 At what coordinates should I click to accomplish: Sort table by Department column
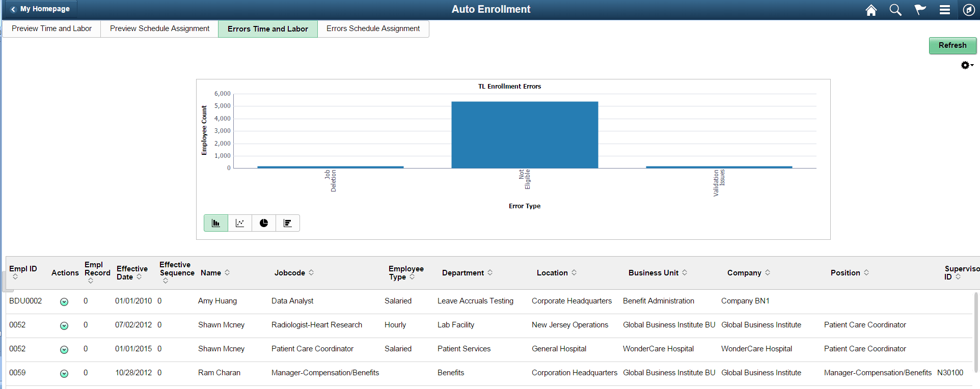pos(467,273)
